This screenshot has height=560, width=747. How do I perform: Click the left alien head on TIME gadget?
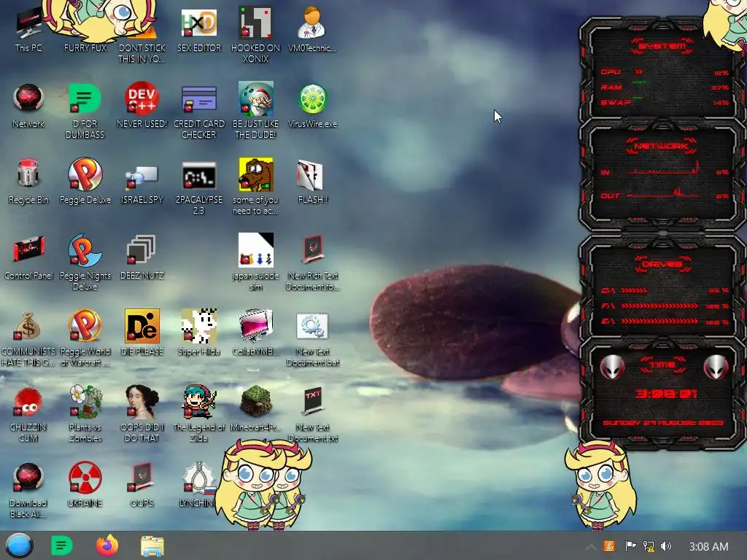pyautogui.click(x=612, y=367)
